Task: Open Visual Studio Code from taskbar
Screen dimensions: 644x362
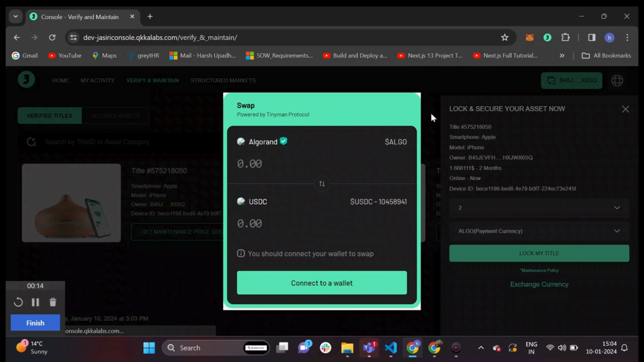Action: point(391,347)
